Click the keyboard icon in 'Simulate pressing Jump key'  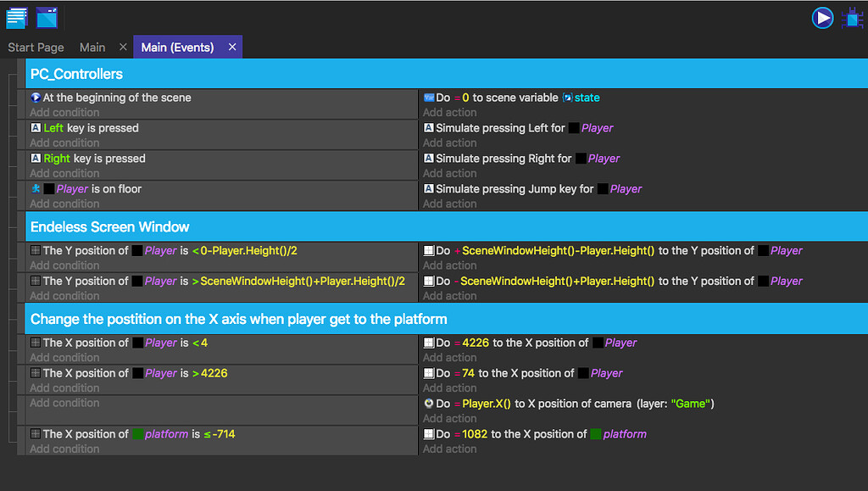(429, 188)
